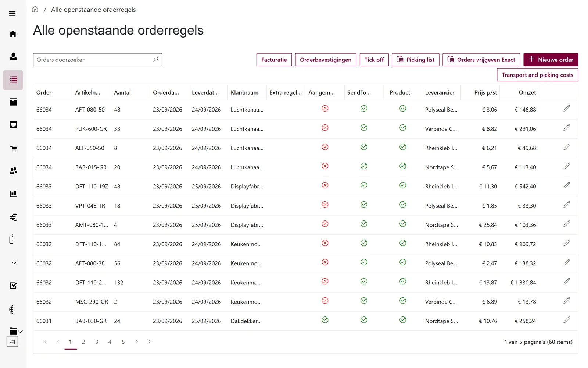This screenshot has width=588, height=368.
Task: Go to page 4
Action: click(110, 342)
